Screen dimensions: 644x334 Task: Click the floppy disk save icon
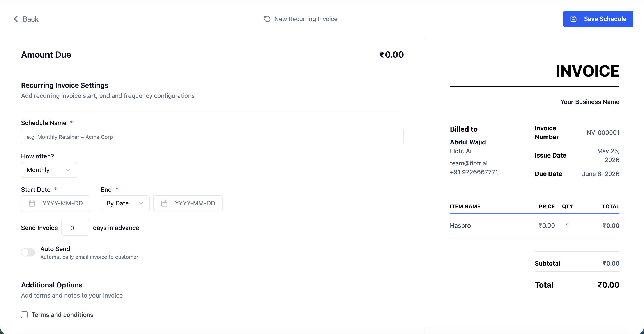pos(573,19)
